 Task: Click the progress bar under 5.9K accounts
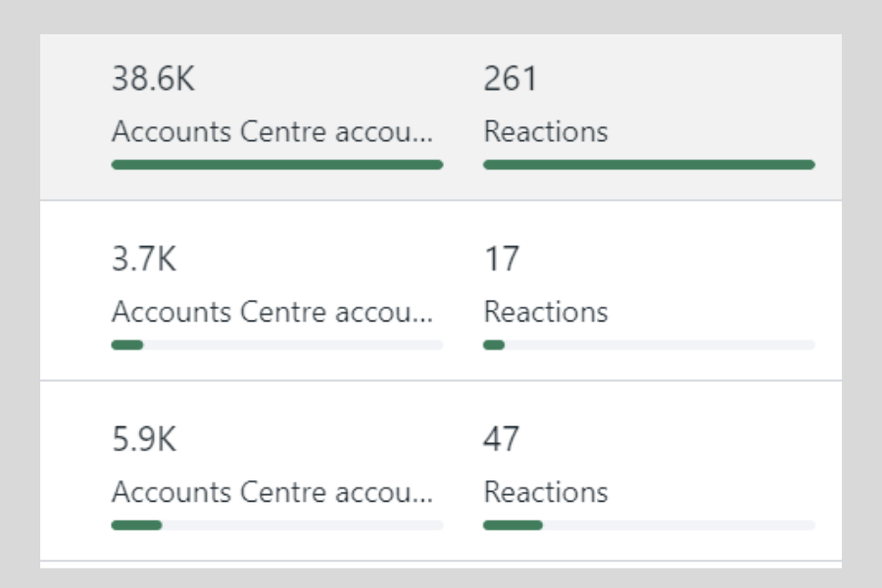(x=277, y=525)
